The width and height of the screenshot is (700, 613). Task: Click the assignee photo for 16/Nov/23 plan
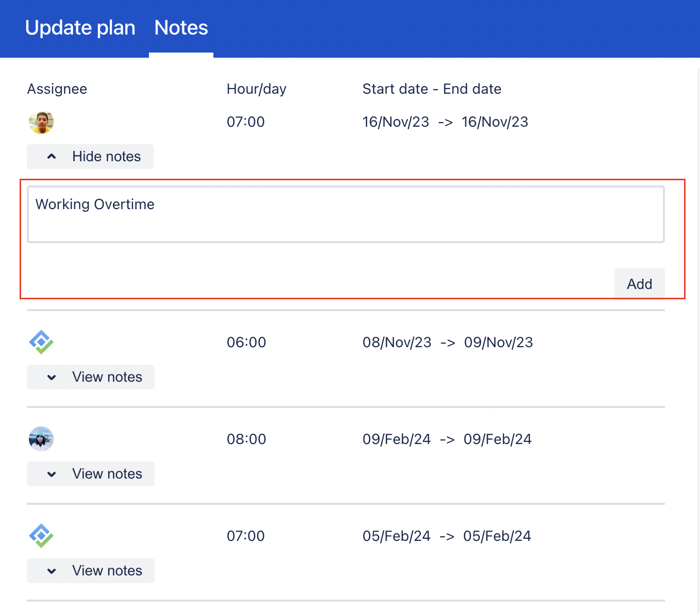[41, 123]
